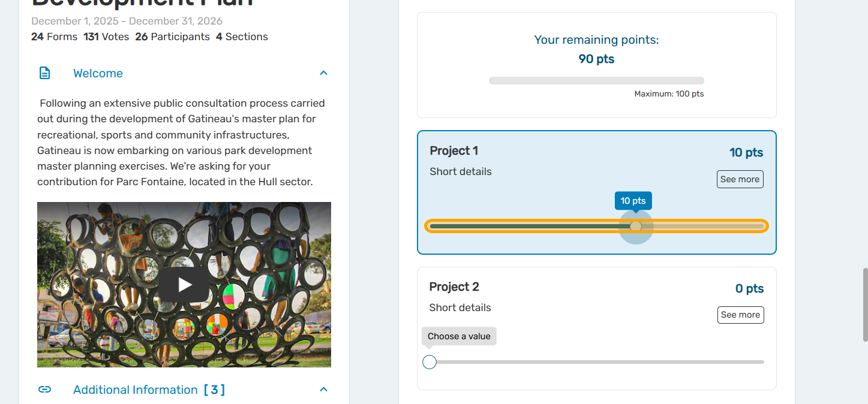The width and height of the screenshot is (868, 404).
Task: Select the Welcome section heading
Action: 98,73
